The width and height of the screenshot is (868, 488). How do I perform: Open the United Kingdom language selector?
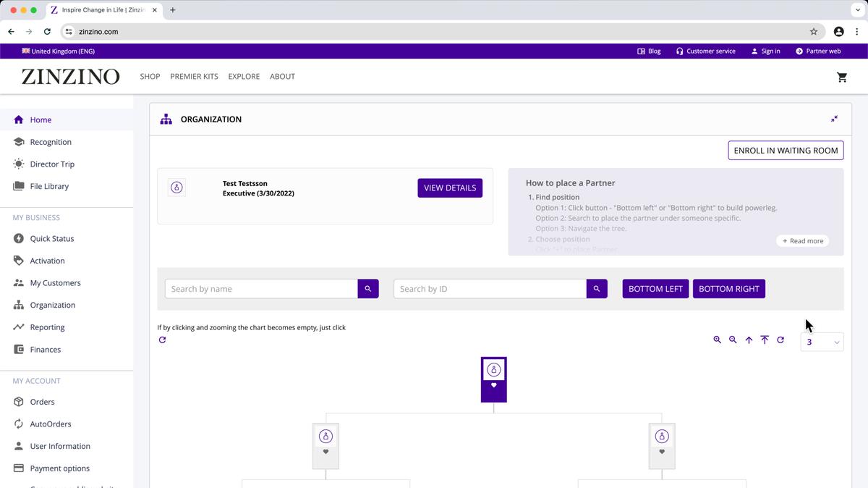[58, 51]
